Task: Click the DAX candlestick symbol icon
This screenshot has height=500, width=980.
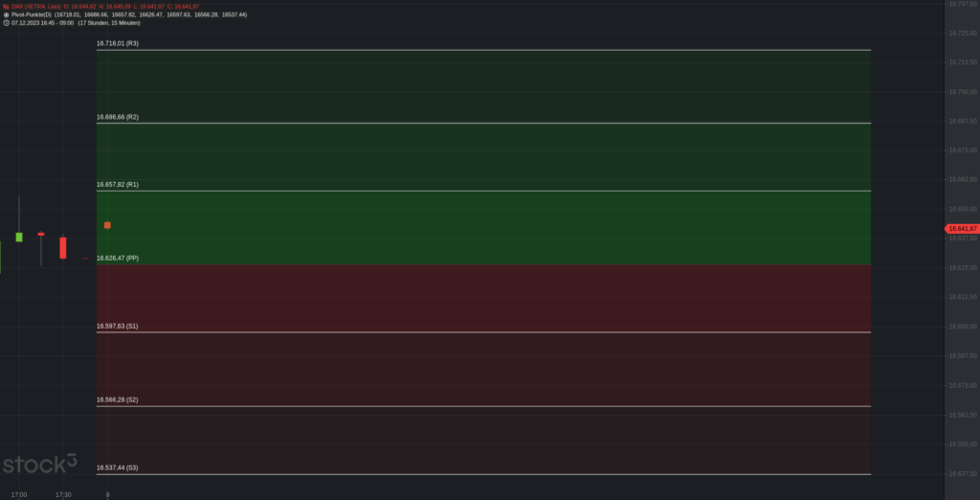Action: click(6, 6)
